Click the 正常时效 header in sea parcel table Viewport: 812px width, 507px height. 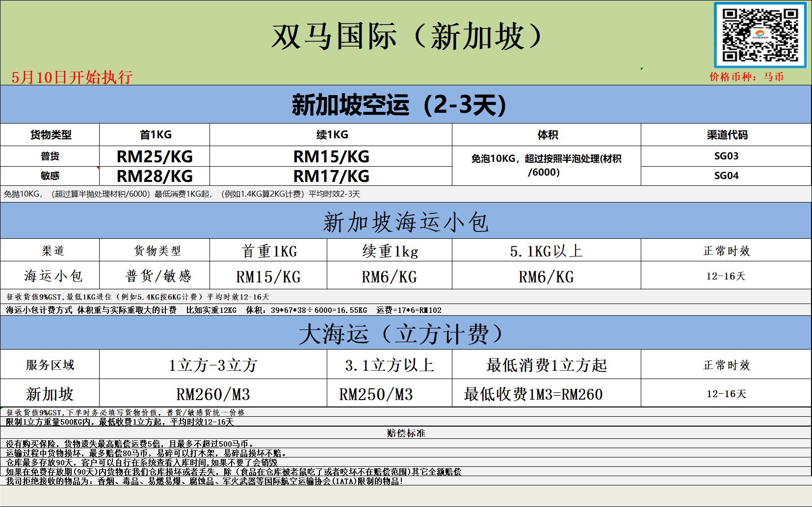point(726,251)
